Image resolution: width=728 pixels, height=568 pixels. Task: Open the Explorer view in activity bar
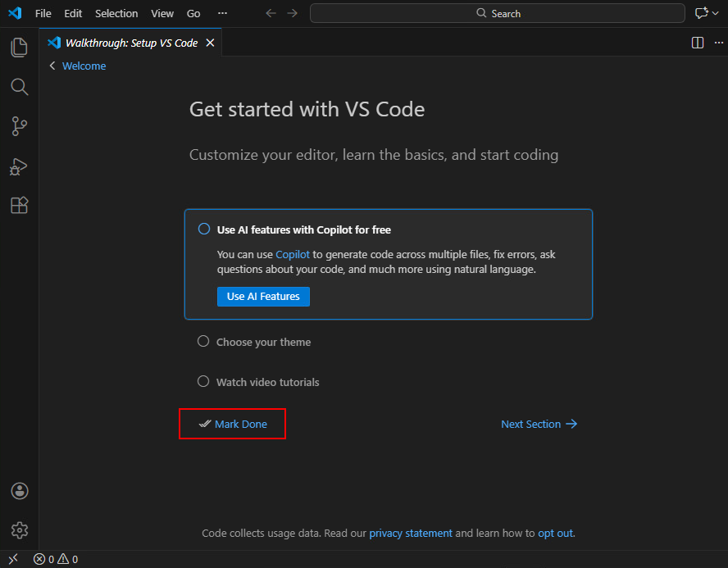click(19, 48)
